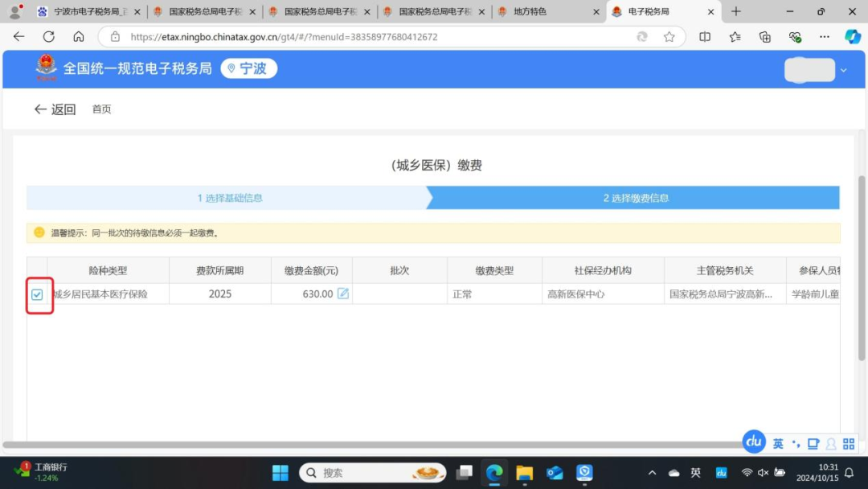Open File Explorer from the taskbar
868x489 pixels.
(525, 472)
